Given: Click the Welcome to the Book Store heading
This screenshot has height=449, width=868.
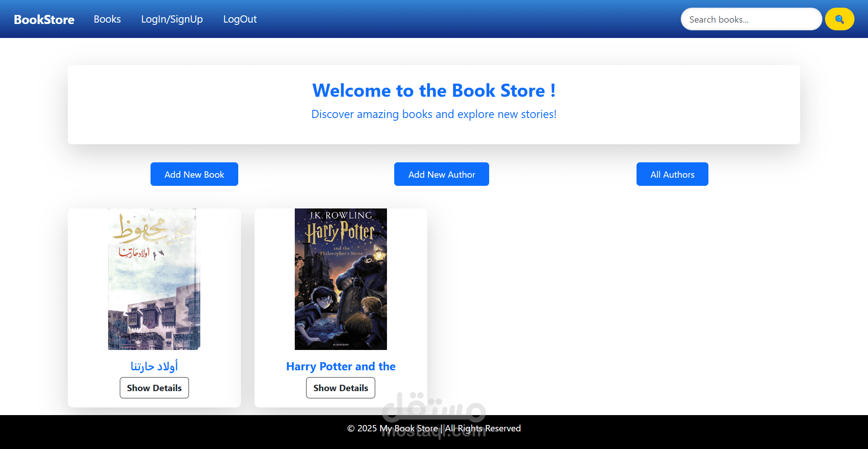Looking at the screenshot, I should [434, 90].
